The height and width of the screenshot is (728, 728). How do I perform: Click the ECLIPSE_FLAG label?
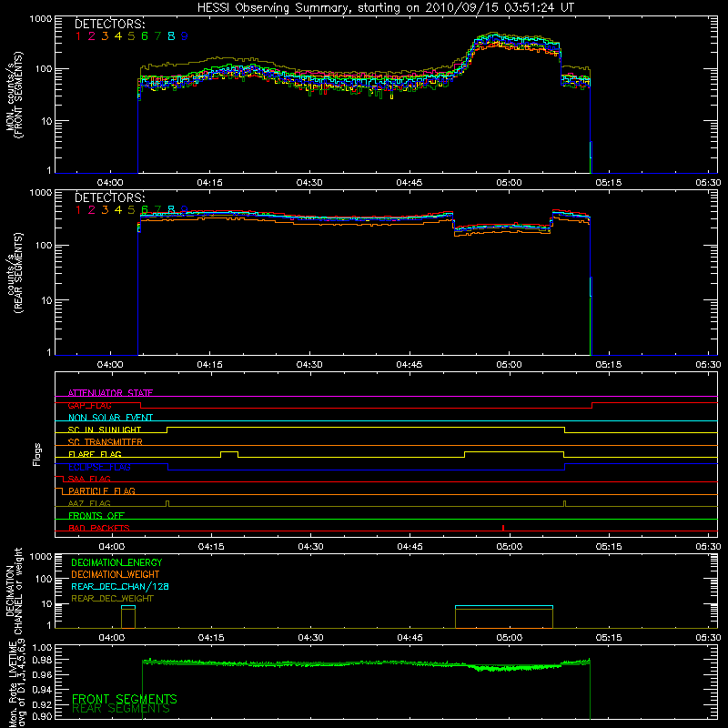[x=99, y=467]
